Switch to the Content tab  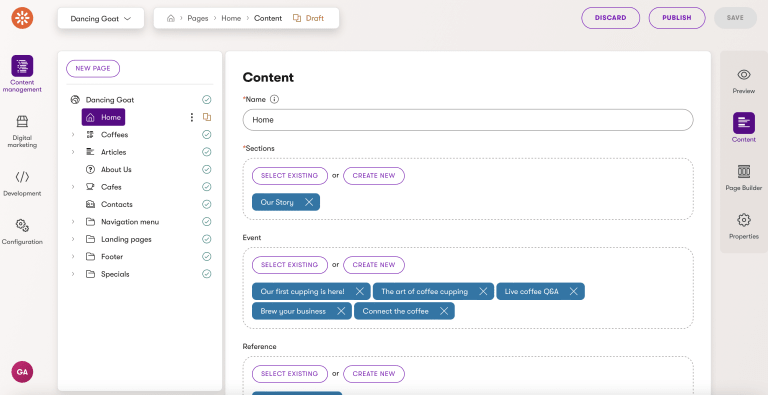pyautogui.click(x=744, y=128)
